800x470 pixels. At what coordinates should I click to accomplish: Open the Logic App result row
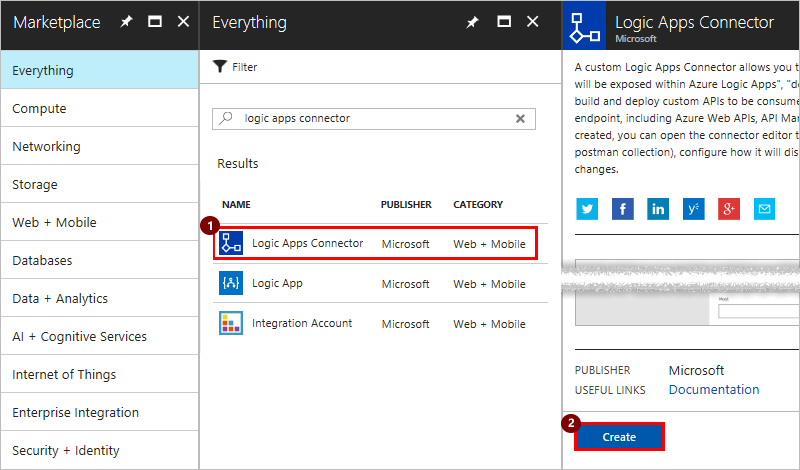click(277, 284)
